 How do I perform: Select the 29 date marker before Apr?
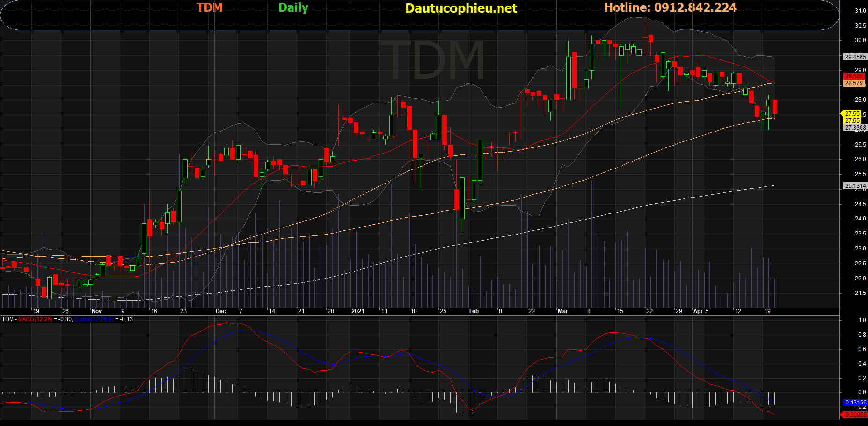coord(678,311)
